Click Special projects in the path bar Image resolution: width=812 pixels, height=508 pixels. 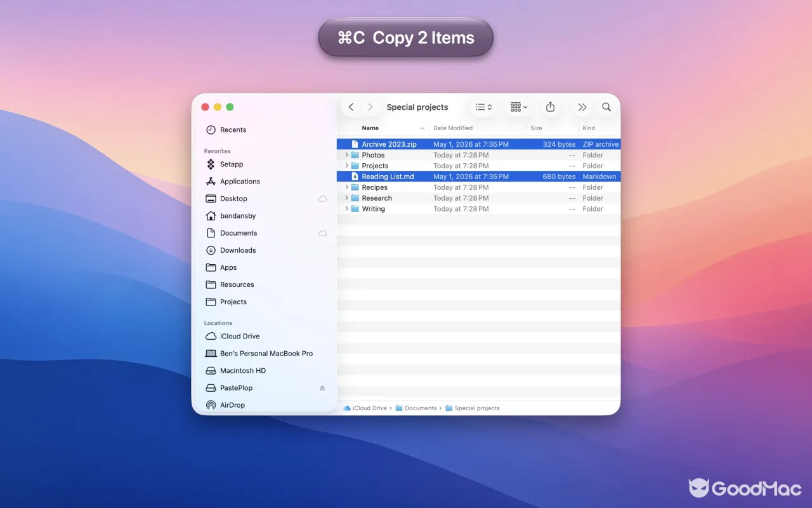(473, 408)
